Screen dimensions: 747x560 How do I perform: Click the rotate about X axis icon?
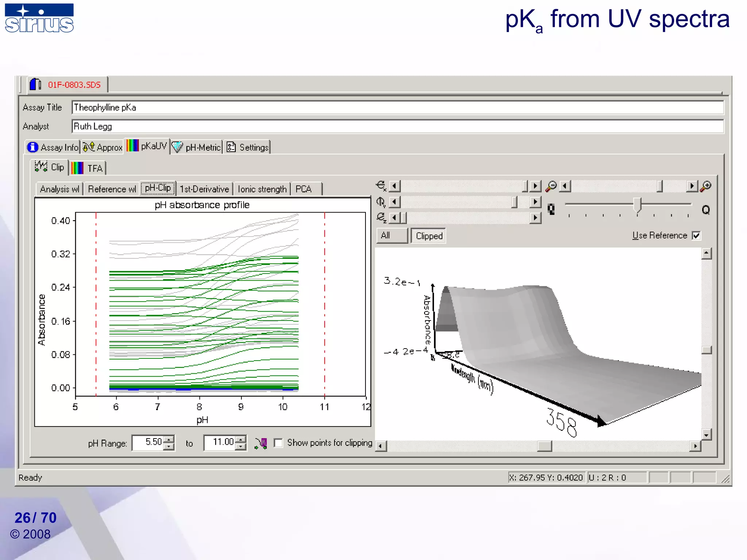[x=381, y=186]
